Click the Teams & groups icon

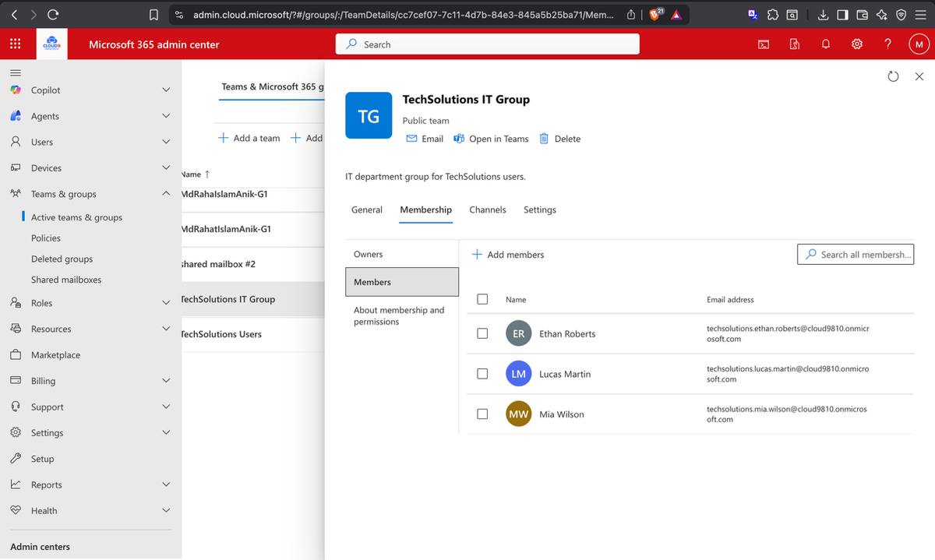[16, 194]
